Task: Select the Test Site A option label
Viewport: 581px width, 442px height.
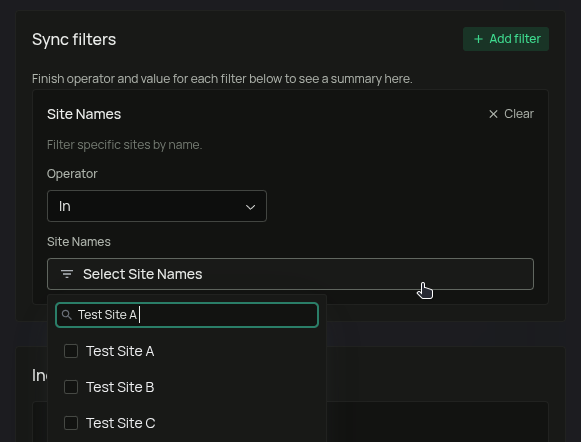Action: 120,351
